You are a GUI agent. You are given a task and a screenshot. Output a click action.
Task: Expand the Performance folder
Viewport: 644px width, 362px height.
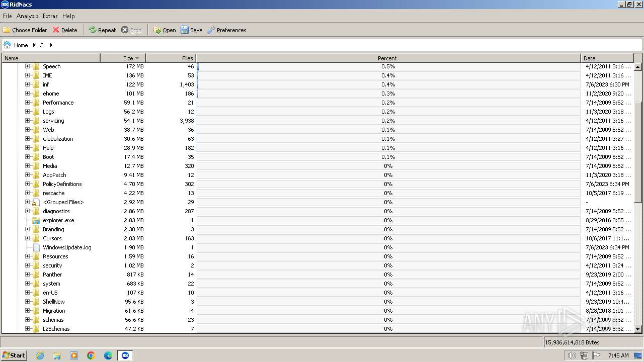27,103
